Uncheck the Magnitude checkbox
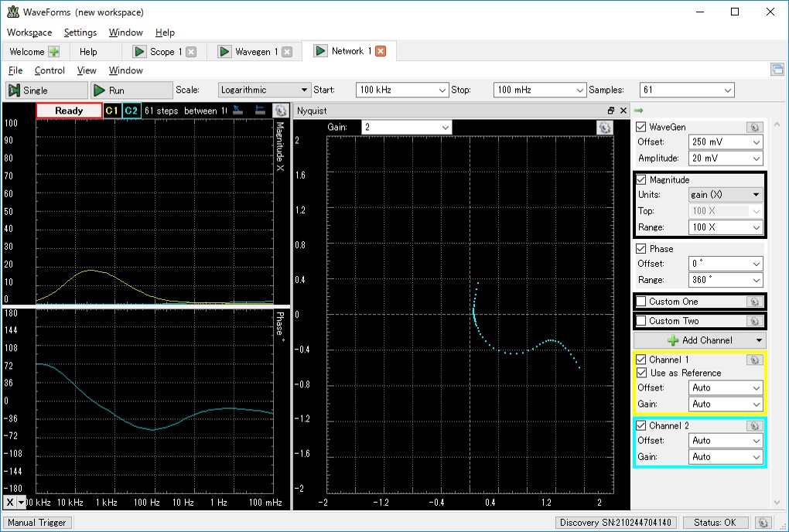The width and height of the screenshot is (789, 532). point(641,179)
